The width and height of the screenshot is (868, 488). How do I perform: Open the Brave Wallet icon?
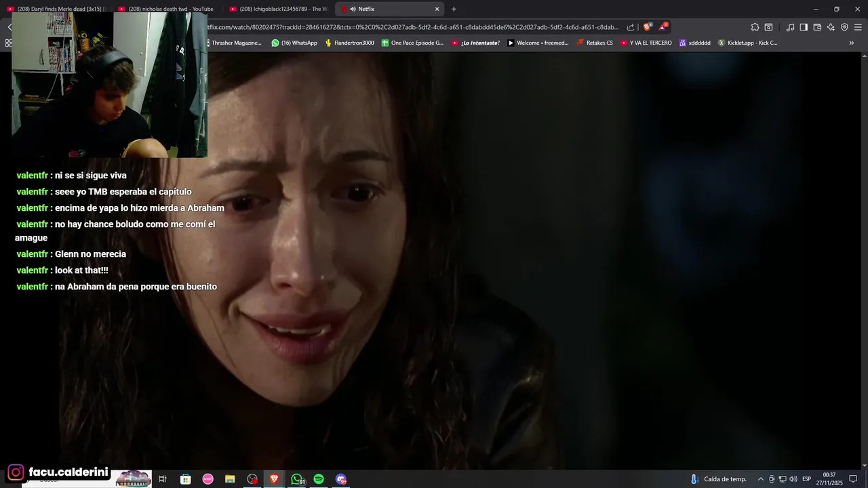817,27
